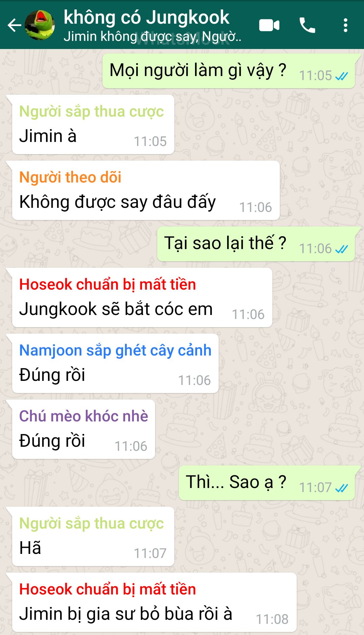
Task: Tap read receipt ticks on 'Tại sao lại thế ?'
Action: 341,249
